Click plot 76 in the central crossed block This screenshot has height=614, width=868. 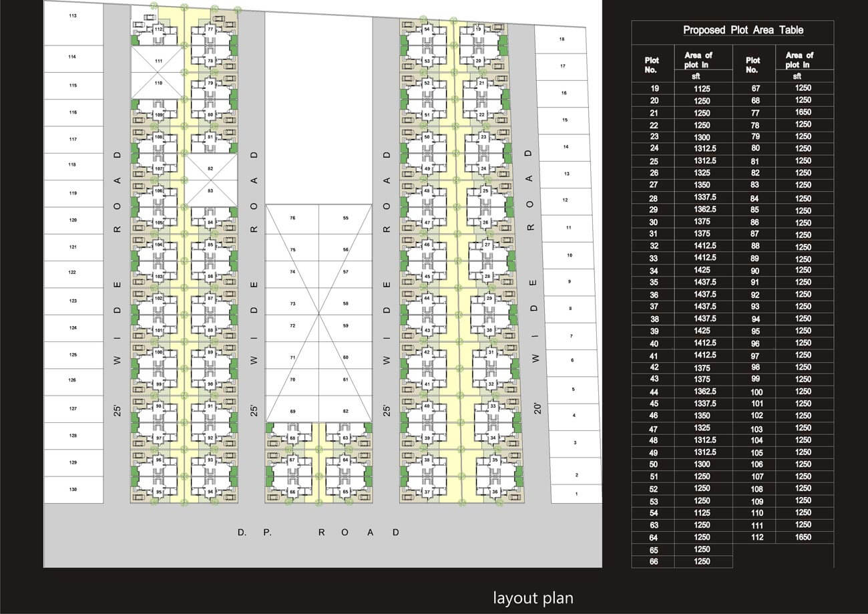292,218
